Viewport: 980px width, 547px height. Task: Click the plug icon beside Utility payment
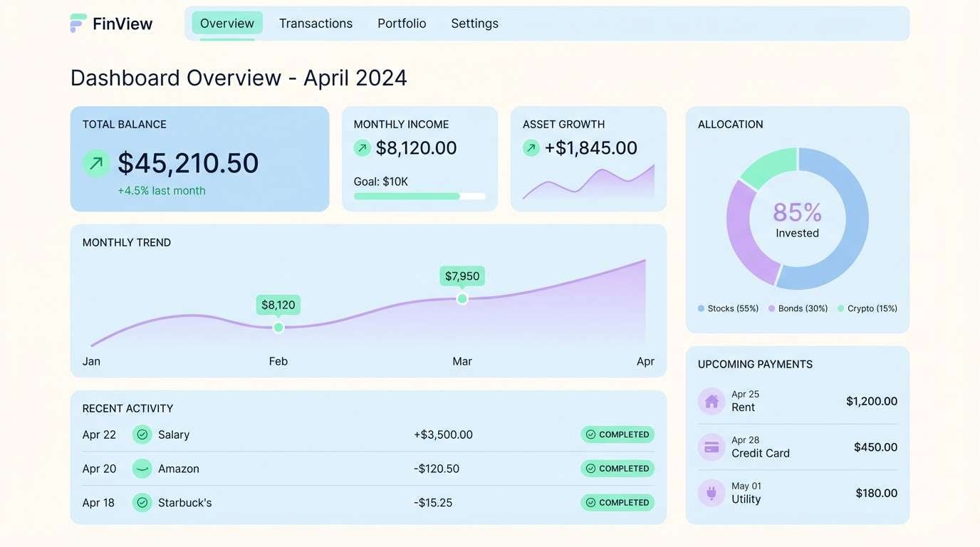[711, 493]
